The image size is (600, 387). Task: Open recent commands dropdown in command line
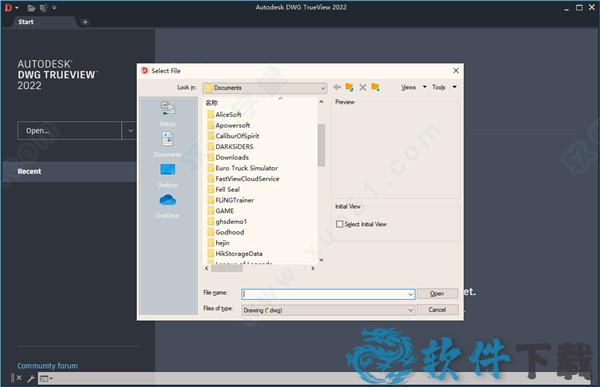click(x=46, y=379)
